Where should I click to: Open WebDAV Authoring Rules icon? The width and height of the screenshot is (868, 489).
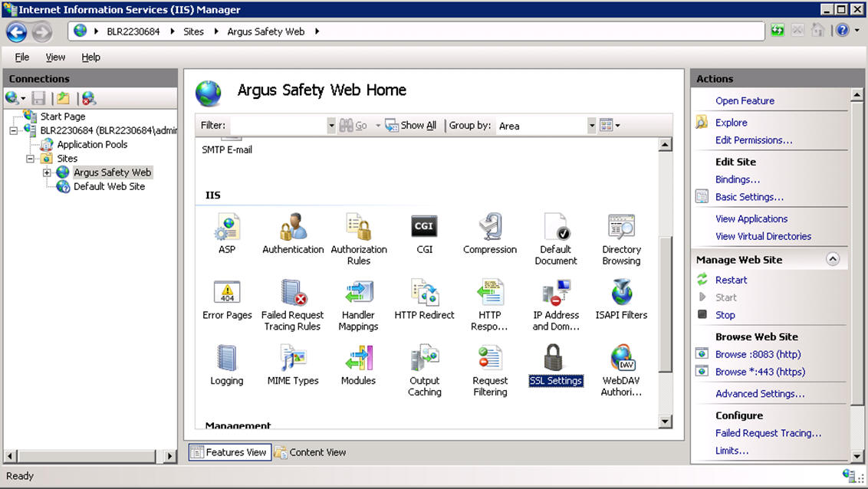pos(622,358)
